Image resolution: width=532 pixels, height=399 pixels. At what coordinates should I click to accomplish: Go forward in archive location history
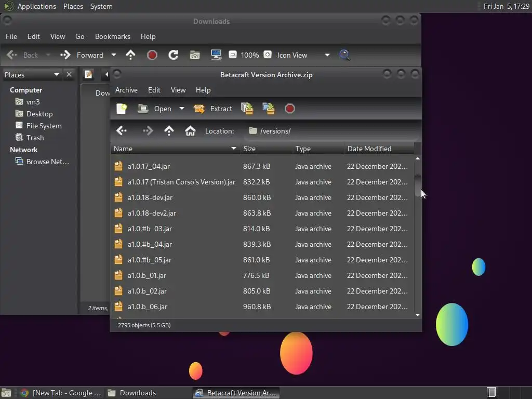click(148, 130)
